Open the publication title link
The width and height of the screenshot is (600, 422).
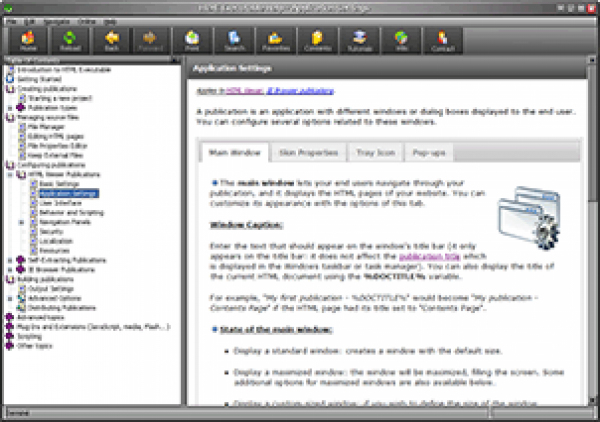click(x=429, y=256)
